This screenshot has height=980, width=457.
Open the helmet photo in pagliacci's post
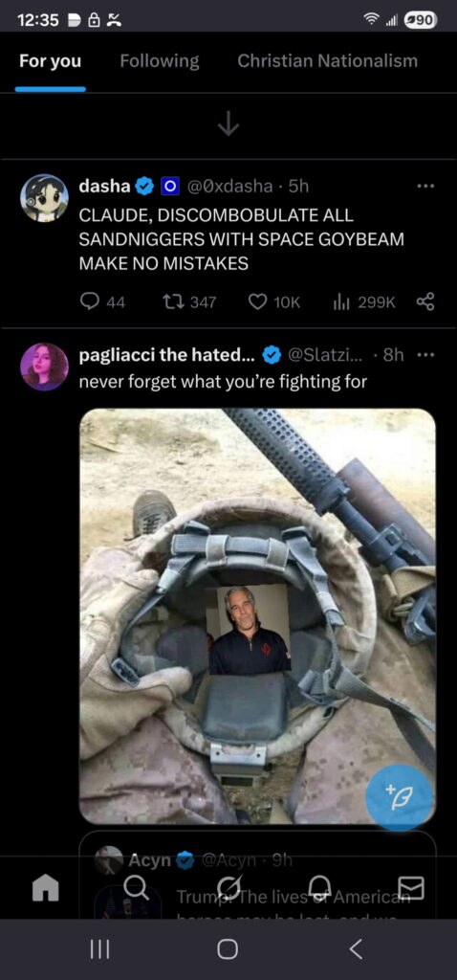(x=257, y=616)
